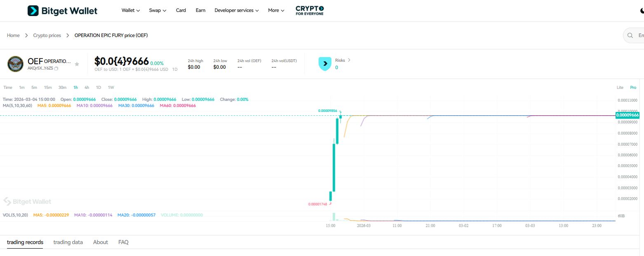This screenshot has width=644, height=256.
Task: Open the FAQ tab
Action: 123,242
